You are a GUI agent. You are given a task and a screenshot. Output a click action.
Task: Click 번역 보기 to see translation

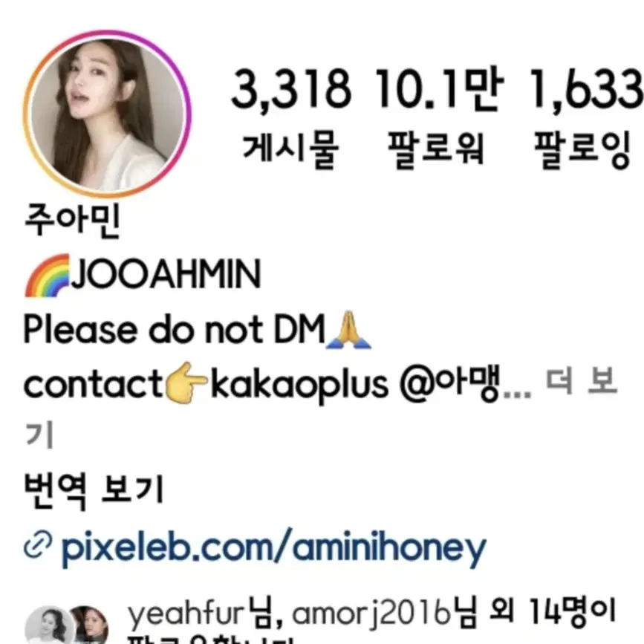[94, 489]
